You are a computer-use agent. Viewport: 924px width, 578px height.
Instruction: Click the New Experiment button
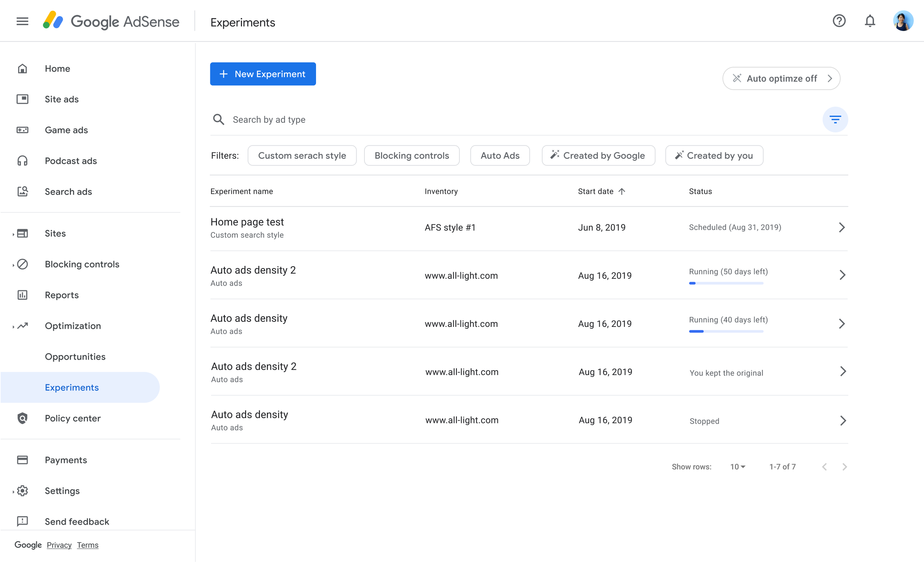[263, 74]
